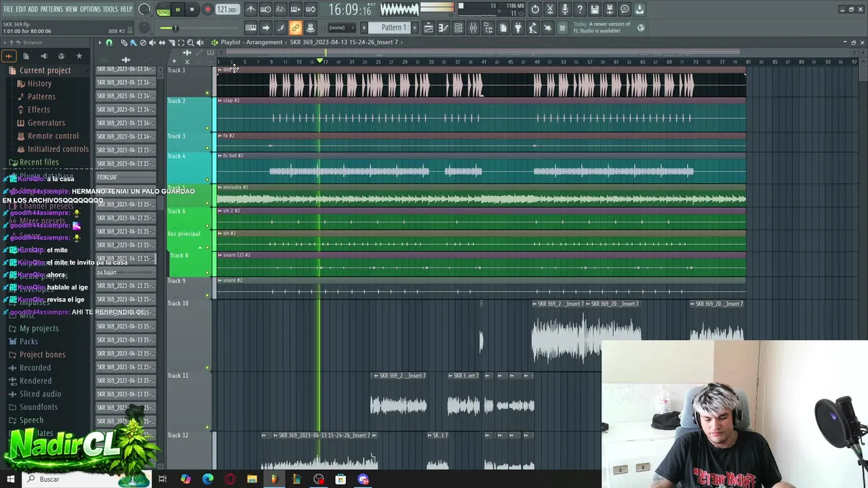This screenshot has width=868, height=488.
Task: Toggle the highlighted orange link/multilink icon
Action: click(296, 28)
